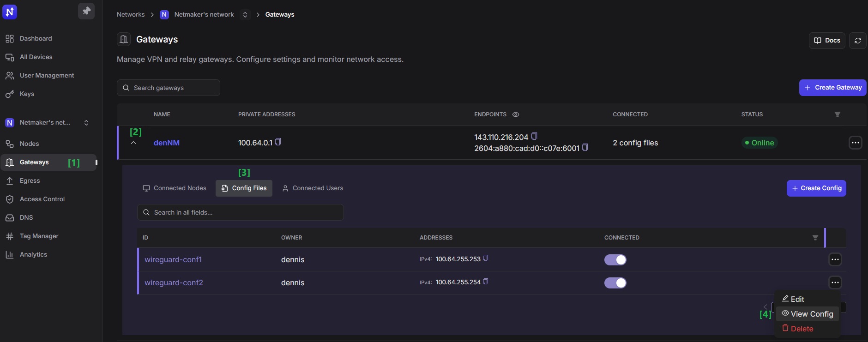Copy the wireguard-conf1 IPv4 address
Screen dimensions: 868x342
click(485, 258)
